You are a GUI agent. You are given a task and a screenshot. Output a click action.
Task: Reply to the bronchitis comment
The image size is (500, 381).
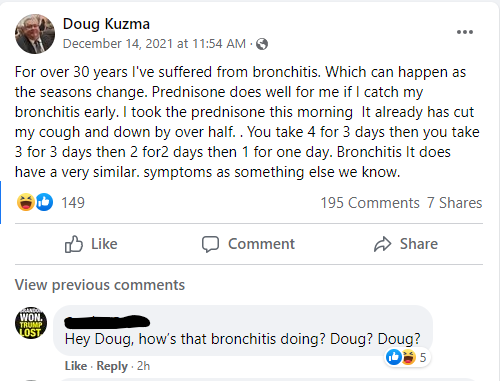112,366
